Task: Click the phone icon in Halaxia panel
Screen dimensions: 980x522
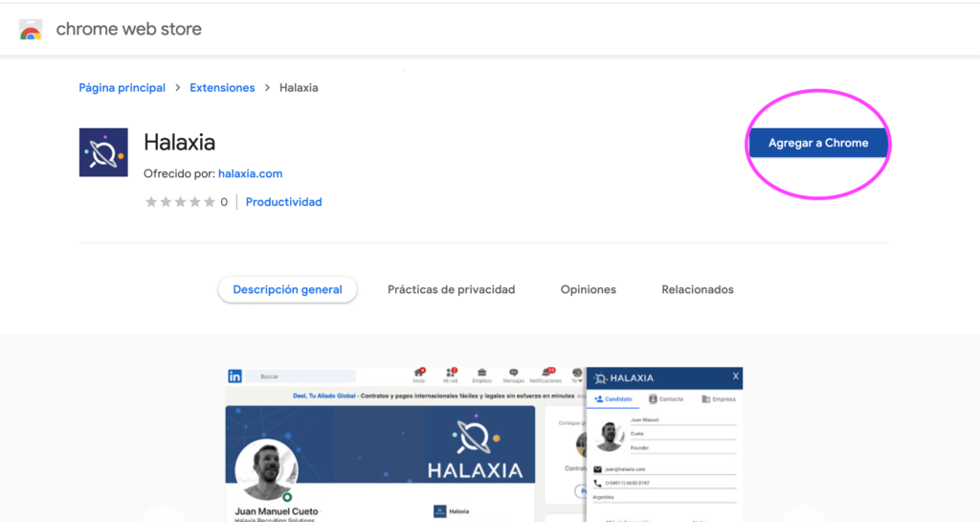Action: pyautogui.click(x=597, y=483)
